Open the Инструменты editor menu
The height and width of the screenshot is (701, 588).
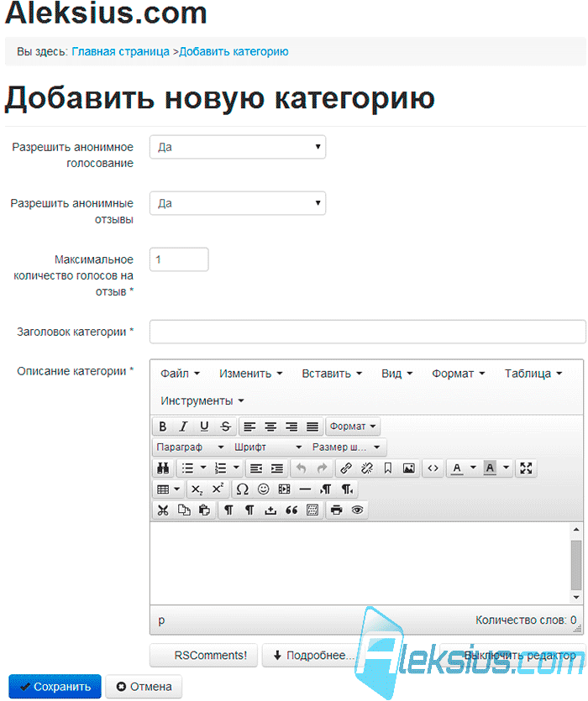[202, 401]
